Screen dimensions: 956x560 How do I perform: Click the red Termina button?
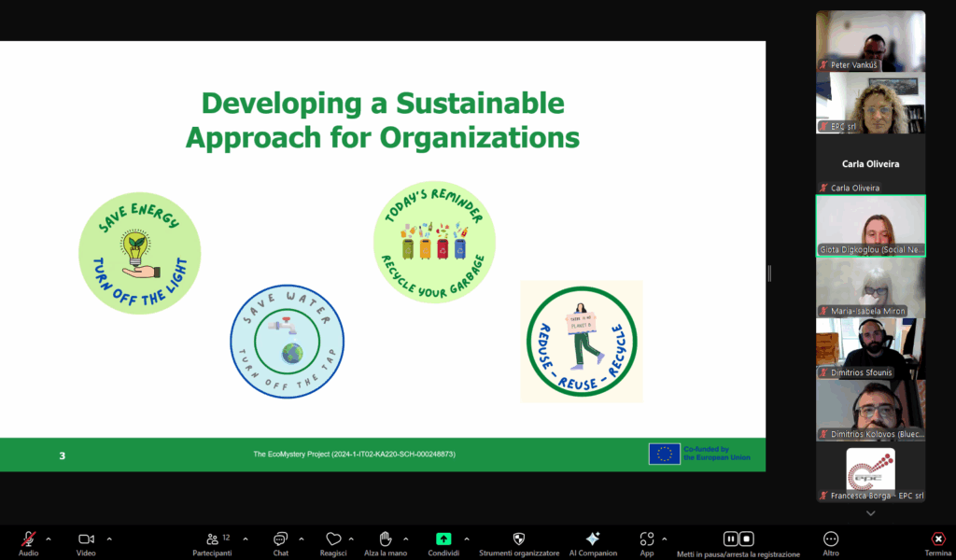[937, 539]
